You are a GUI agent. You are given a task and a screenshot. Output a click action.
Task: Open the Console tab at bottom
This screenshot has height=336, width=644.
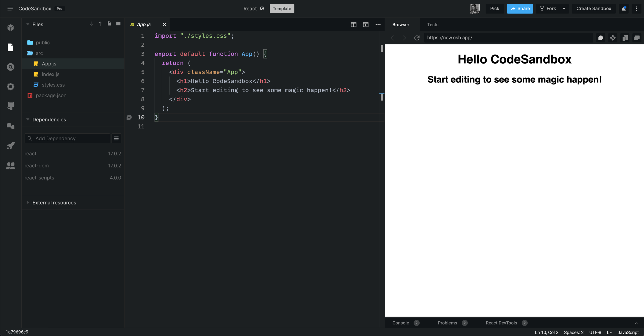coord(401,323)
